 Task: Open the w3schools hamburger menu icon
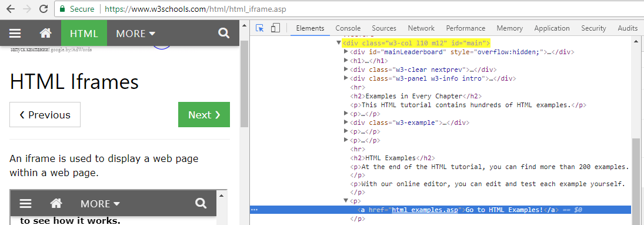15,34
